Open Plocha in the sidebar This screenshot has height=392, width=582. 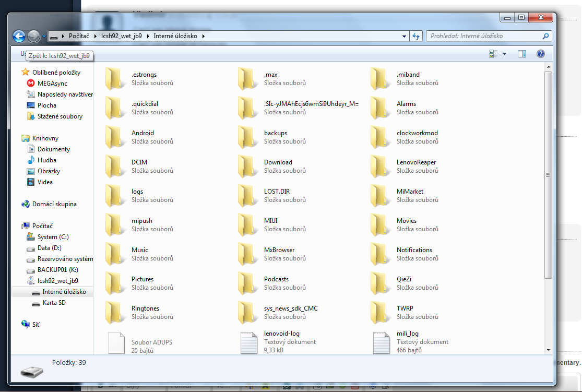tap(47, 105)
